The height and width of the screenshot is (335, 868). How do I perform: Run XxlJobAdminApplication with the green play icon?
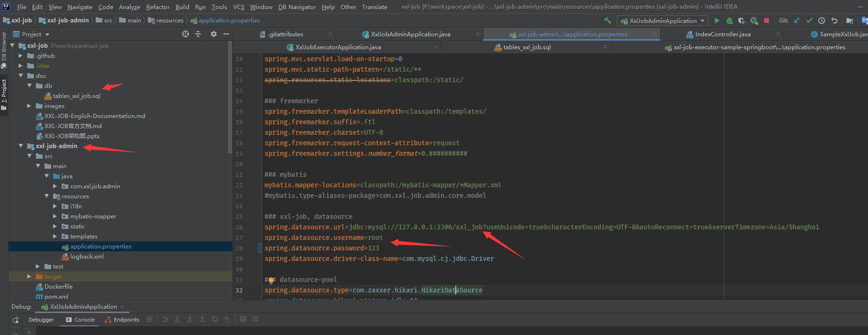click(x=716, y=21)
